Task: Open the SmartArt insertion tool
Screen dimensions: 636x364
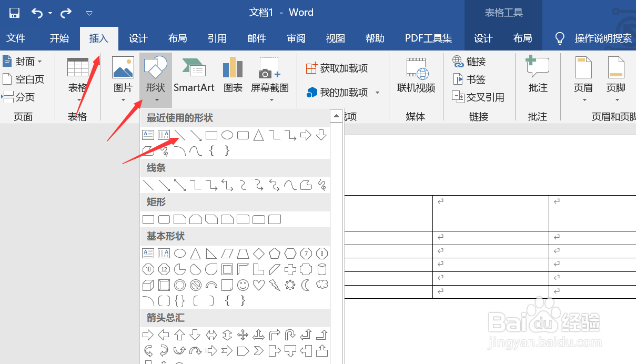Action: tap(194, 74)
